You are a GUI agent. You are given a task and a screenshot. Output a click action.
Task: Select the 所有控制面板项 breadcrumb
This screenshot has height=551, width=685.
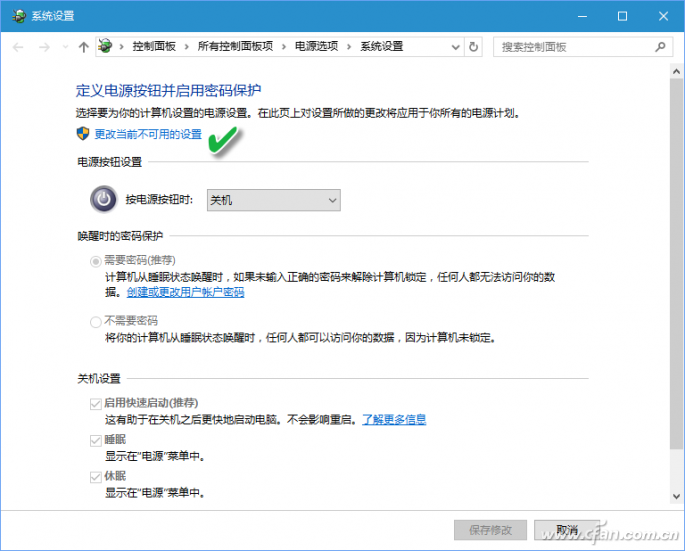(x=235, y=46)
